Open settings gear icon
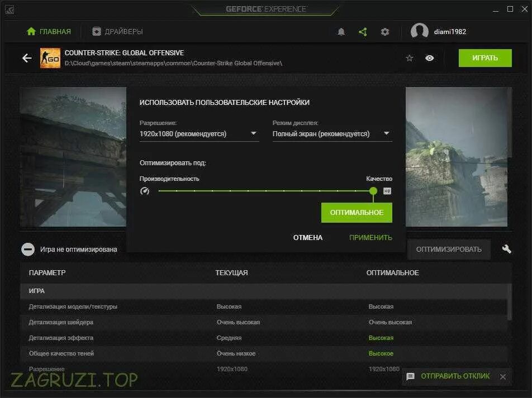 point(384,32)
